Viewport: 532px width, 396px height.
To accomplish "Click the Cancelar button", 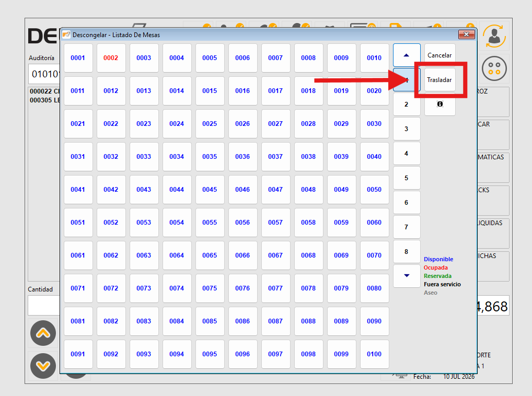I will point(440,55).
